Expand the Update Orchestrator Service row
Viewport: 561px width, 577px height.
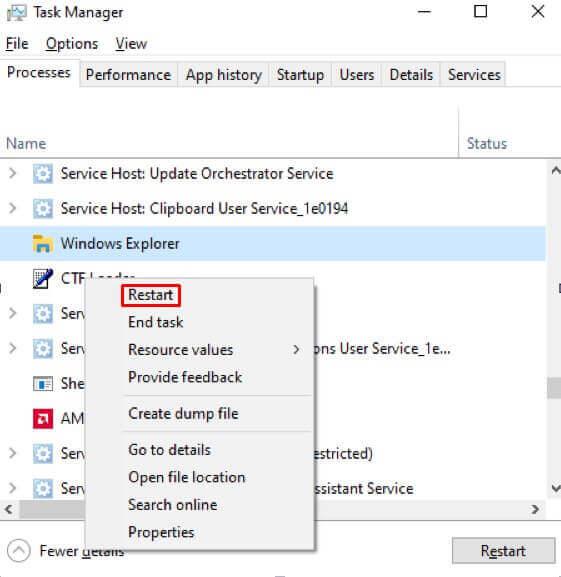click(x=13, y=173)
